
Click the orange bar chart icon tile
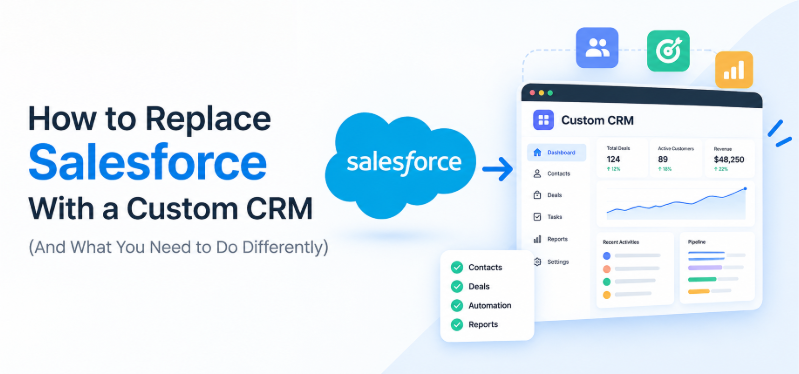coord(734,70)
